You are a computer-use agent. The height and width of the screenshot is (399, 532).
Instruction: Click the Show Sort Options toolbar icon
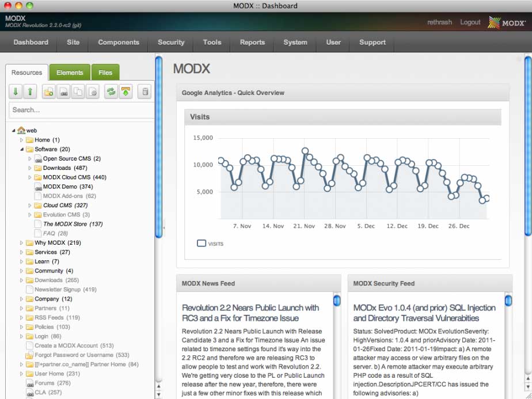coord(126,92)
